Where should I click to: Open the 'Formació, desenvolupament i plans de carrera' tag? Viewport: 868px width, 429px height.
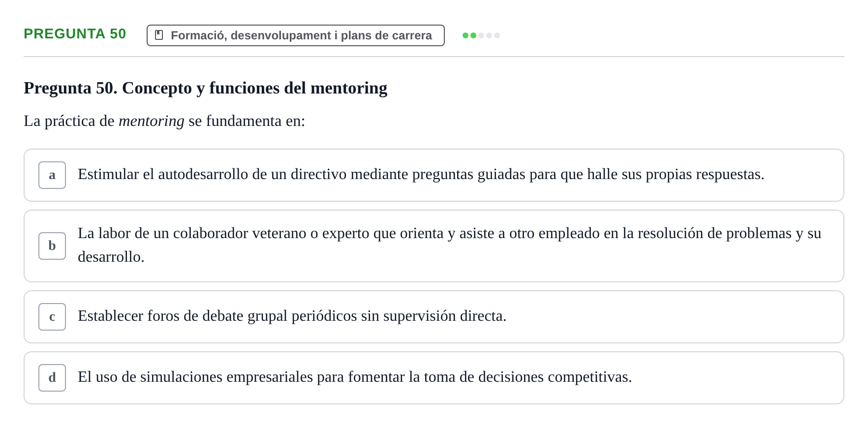[296, 35]
